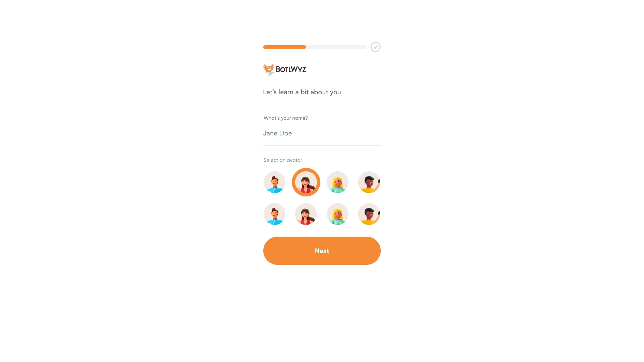644x362 pixels.
Task: Select the eighth avatar (second row, fourth)
Action: click(x=369, y=214)
